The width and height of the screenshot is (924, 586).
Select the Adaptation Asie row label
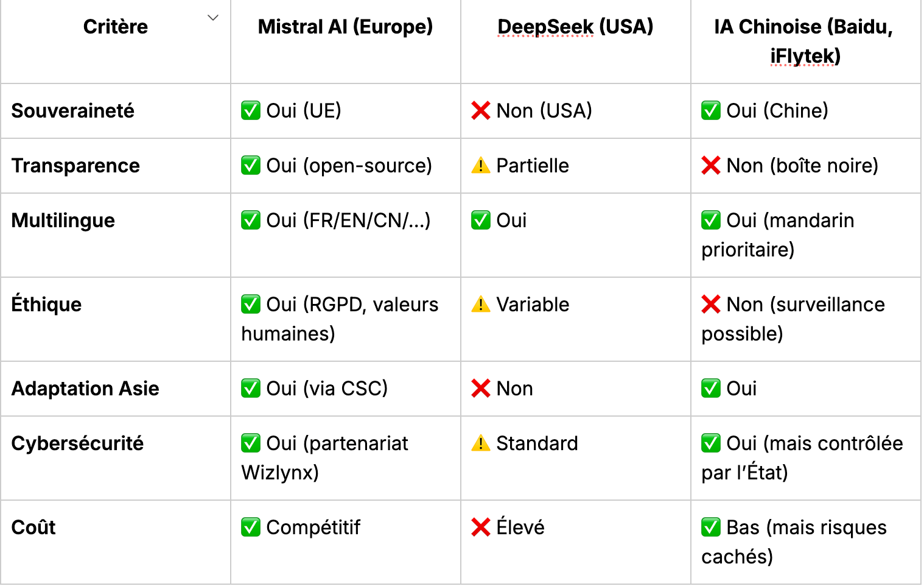pyautogui.click(x=85, y=389)
